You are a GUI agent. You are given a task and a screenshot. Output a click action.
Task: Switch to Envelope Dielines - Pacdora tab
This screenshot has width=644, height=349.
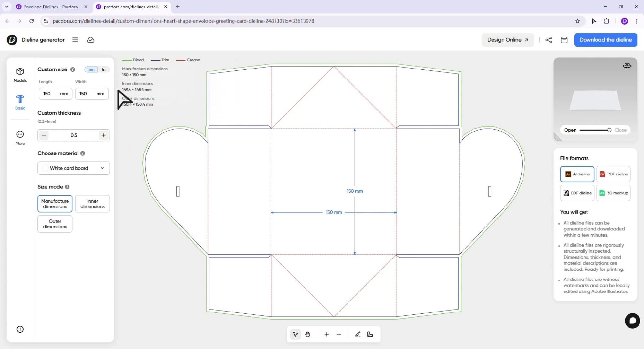(51, 6)
